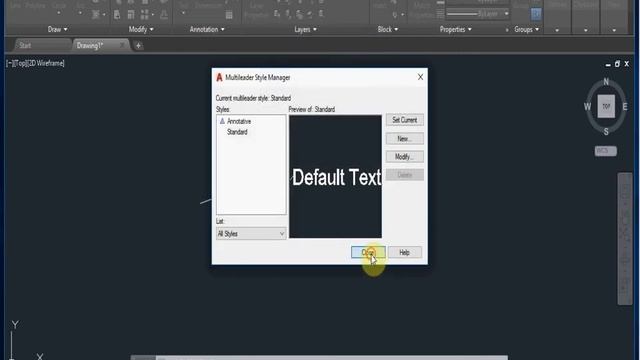
Task: Close the dialog with the title bar X
Action: point(420,77)
